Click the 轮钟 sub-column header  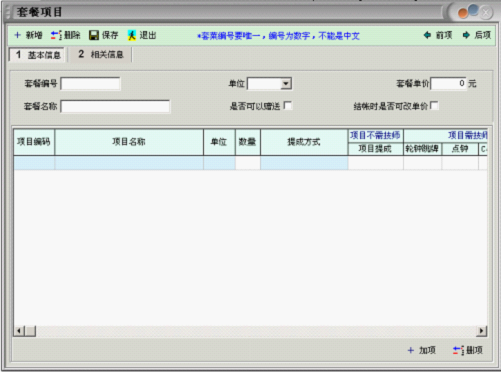(422, 149)
